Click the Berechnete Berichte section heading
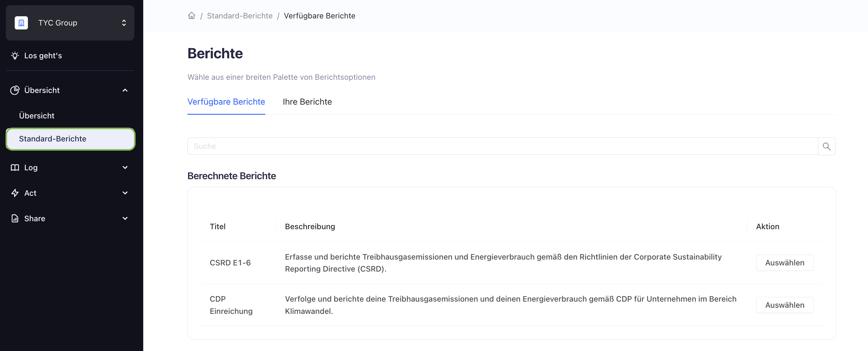Viewport: 868px width, 351px height. [232, 176]
